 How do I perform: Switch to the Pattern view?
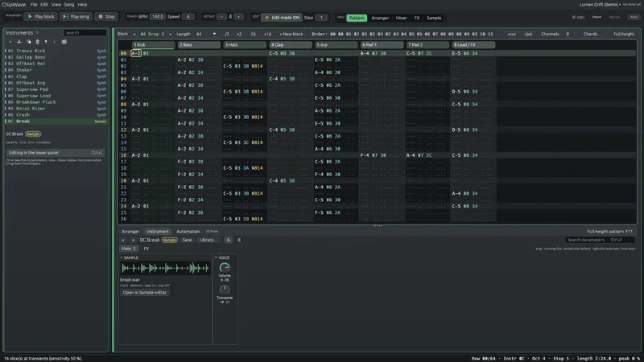tap(357, 18)
